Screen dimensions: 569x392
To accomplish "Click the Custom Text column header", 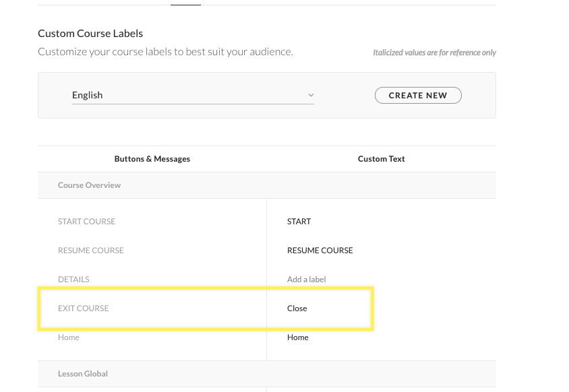I will point(381,159).
